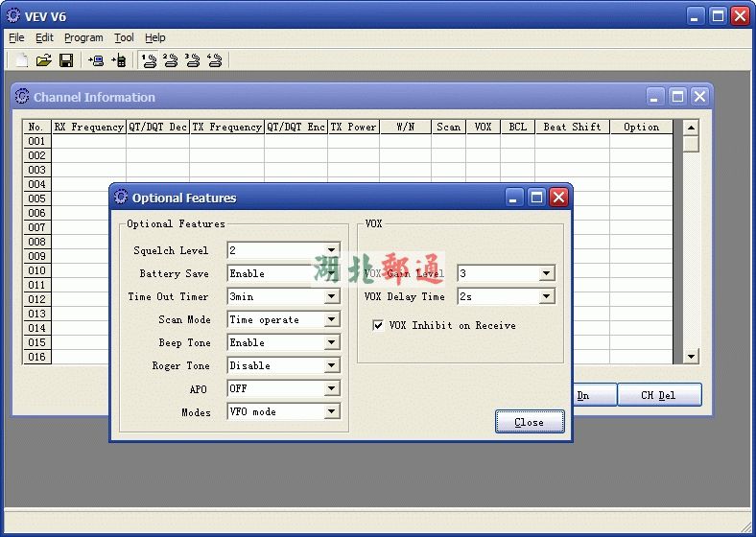The image size is (756, 537).
Task: Save using the floppy disk icon
Action: tap(66, 60)
